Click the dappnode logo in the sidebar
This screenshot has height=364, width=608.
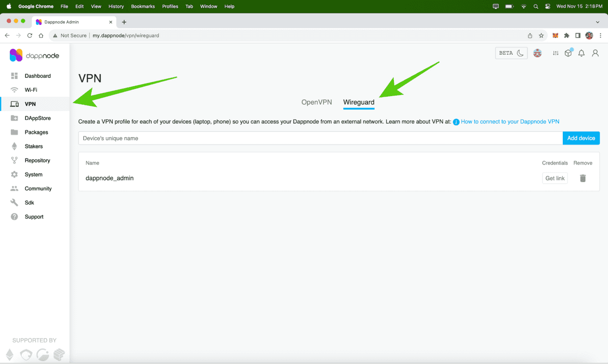34,55
